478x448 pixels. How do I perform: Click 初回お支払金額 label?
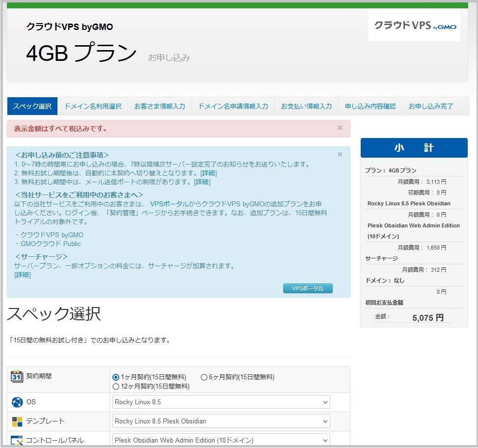[384, 303]
